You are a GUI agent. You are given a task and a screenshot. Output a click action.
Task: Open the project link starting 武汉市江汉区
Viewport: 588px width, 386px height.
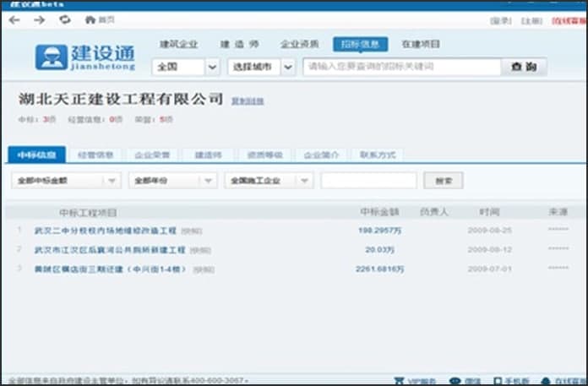coord(110,250)
